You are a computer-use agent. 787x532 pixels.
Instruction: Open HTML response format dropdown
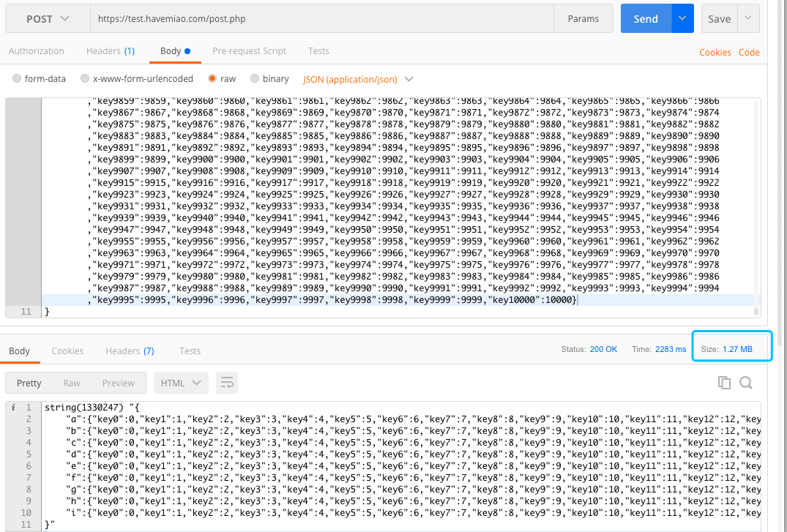point(181,383)
